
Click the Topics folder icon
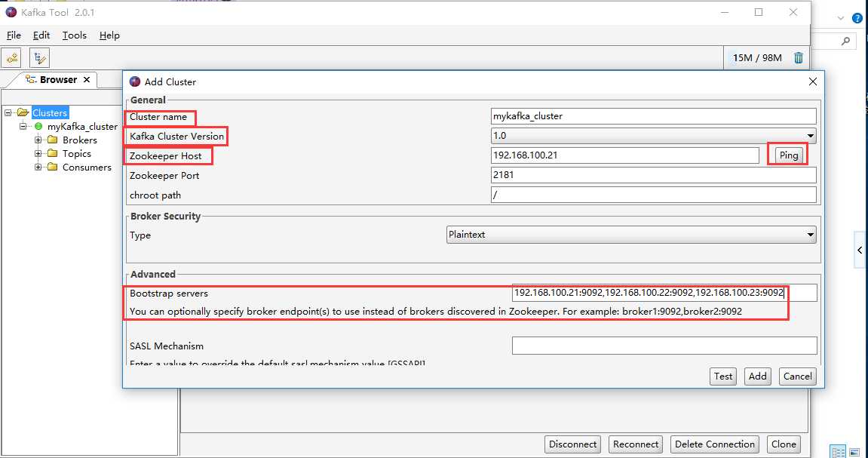click(53, 153)
